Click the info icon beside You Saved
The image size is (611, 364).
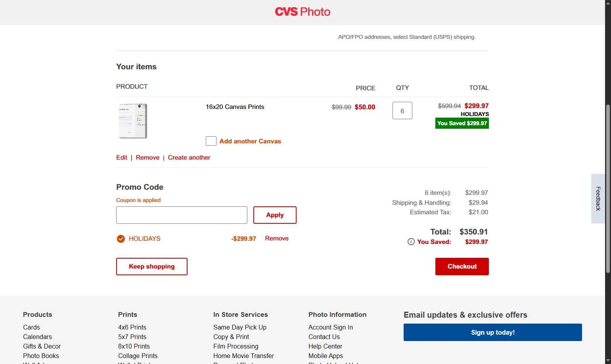click(411, 242)
